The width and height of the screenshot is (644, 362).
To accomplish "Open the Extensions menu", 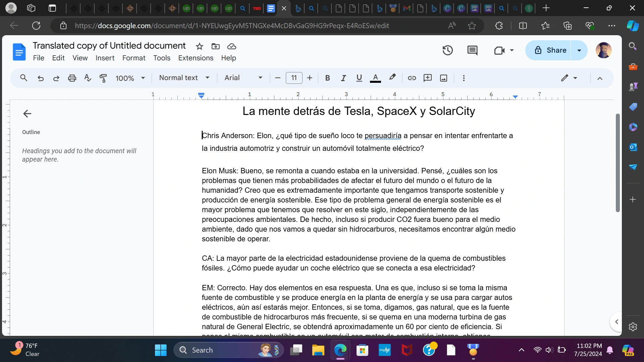I will pyautogui.click(x=196, y=58).
